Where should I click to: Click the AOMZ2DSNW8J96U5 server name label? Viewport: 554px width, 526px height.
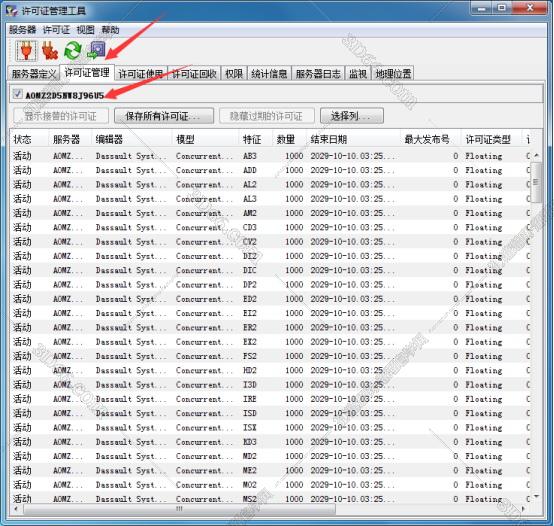[x=65, y=95]
